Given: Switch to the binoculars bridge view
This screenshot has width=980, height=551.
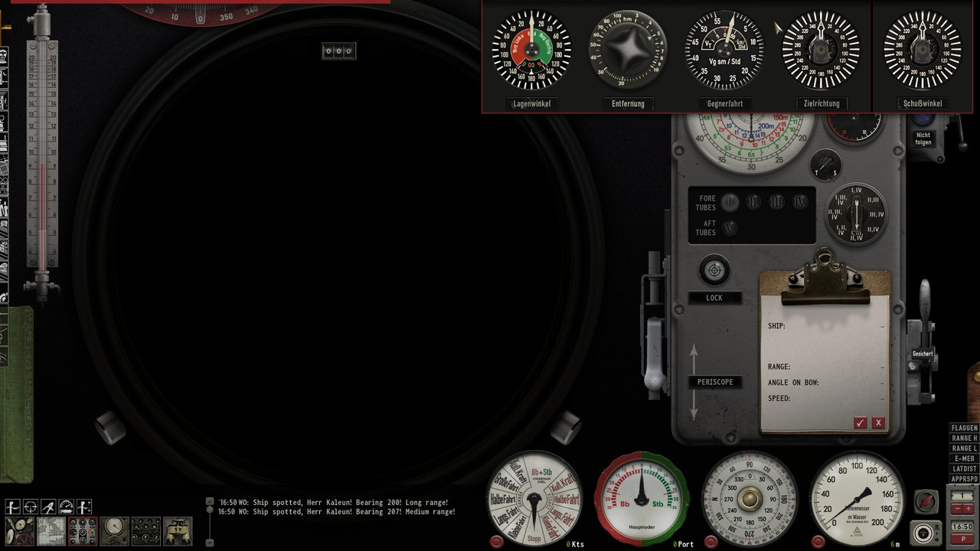Looking at the screenshot, I should pyautogui.click(x=178, y=531).
